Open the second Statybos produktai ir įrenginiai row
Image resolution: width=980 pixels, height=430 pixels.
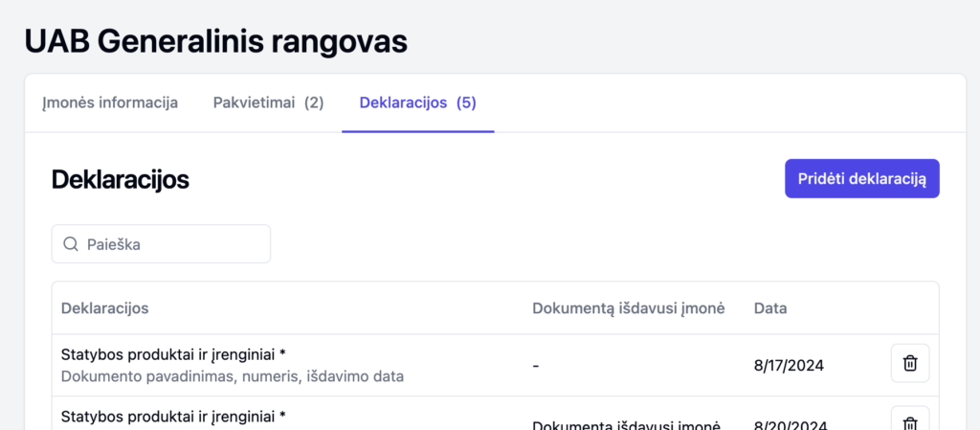pos(495,413)
